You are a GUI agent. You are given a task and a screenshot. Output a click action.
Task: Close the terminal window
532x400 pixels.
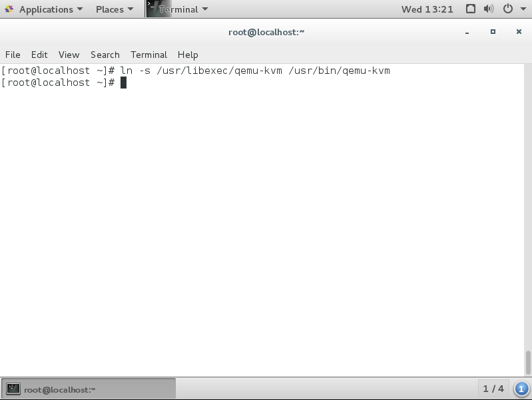[x=519, y=32]
